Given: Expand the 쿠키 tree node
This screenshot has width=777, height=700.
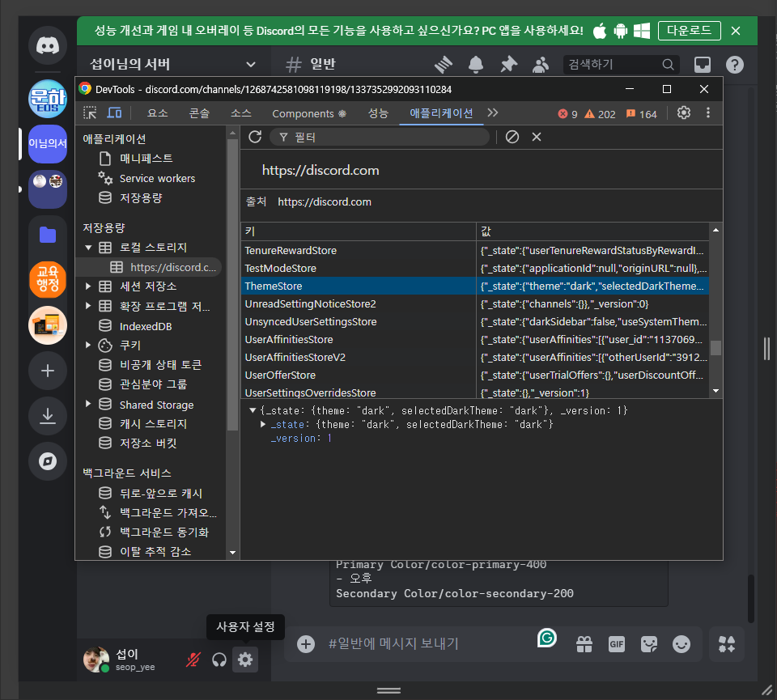Looking at the screenshot, I should [x=88, y=345].
